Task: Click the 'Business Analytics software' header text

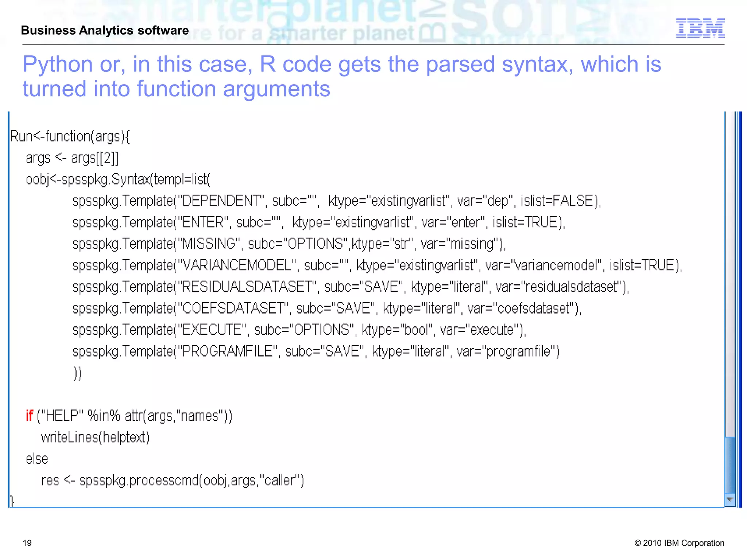Action: pos(105,30)
